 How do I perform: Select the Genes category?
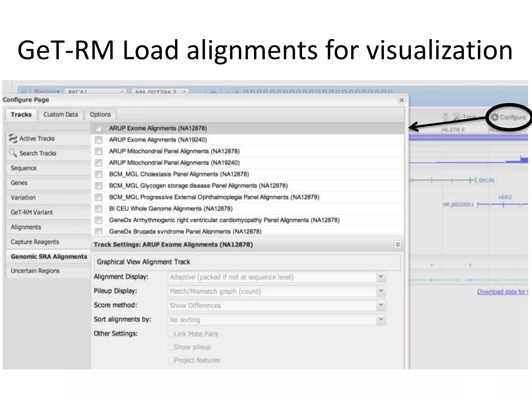48,183
